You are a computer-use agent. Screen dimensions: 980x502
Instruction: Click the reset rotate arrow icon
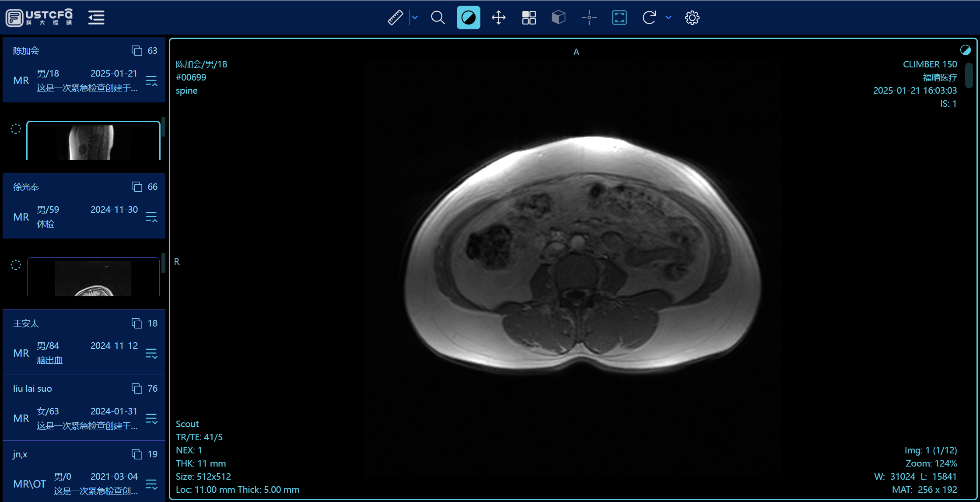pos(649,18)
